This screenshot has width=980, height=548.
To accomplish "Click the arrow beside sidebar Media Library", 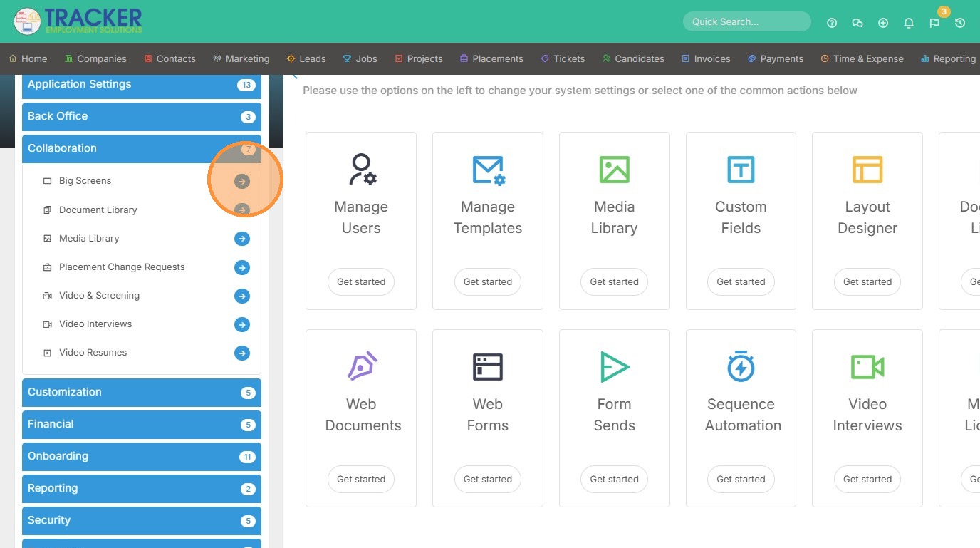I will [x=242, y=239].
